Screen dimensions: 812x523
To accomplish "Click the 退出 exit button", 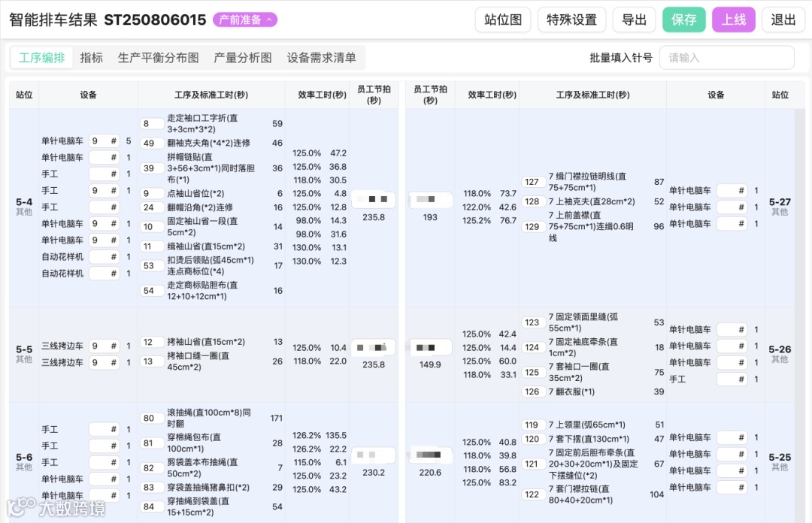I will click(783, 20).
